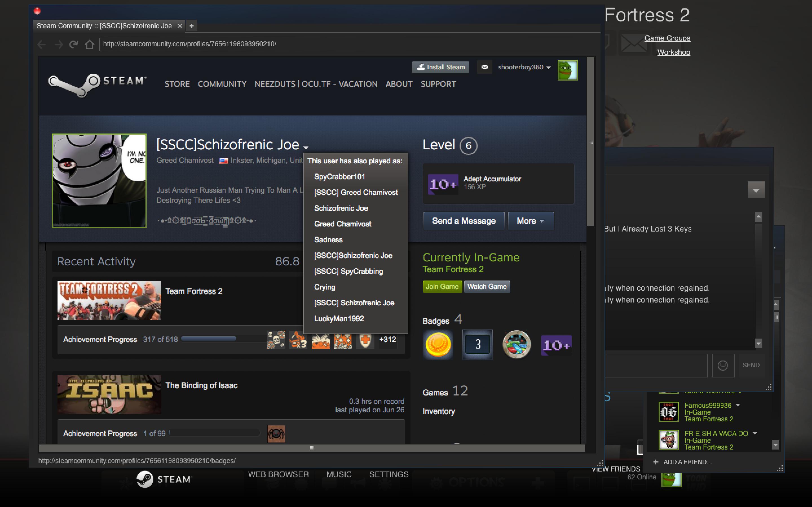Image resolution: width=812 pixels, height=507 pixels.
Task: Click the Pepe avatar next to shooterboy360
Action: click(x=567, y=70)
